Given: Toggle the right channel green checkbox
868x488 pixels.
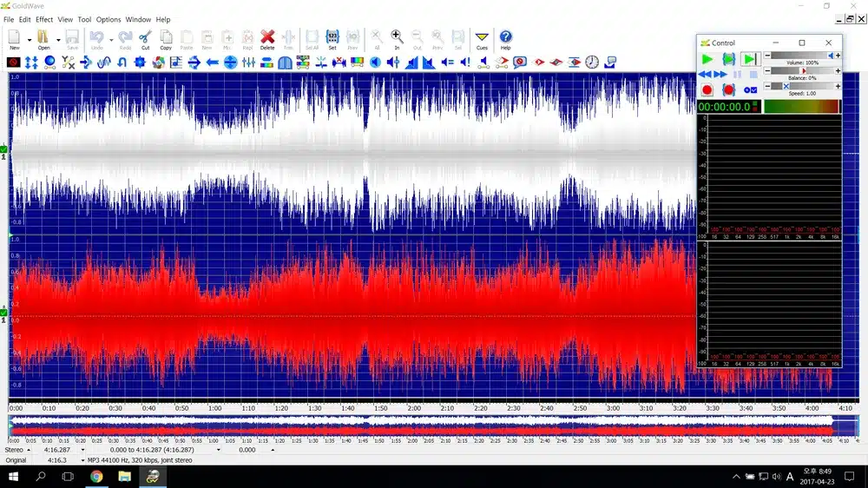Looking at the screenshot, I should coord(3,309).
